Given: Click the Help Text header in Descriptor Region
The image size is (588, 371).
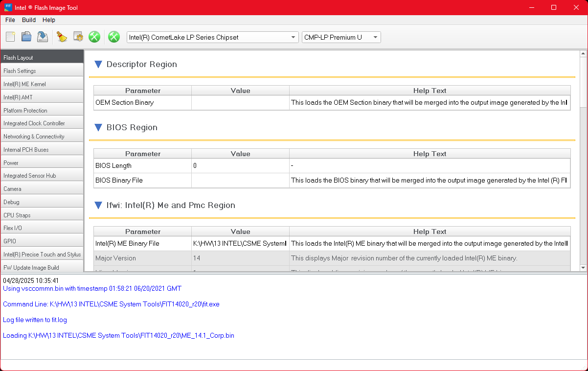Looking at the screenshot, I should 430,91.
